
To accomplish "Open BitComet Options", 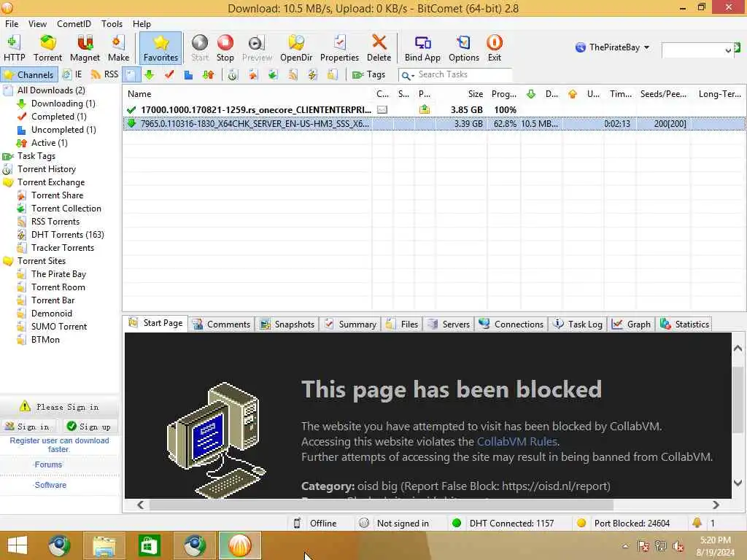I will point(463,48).
